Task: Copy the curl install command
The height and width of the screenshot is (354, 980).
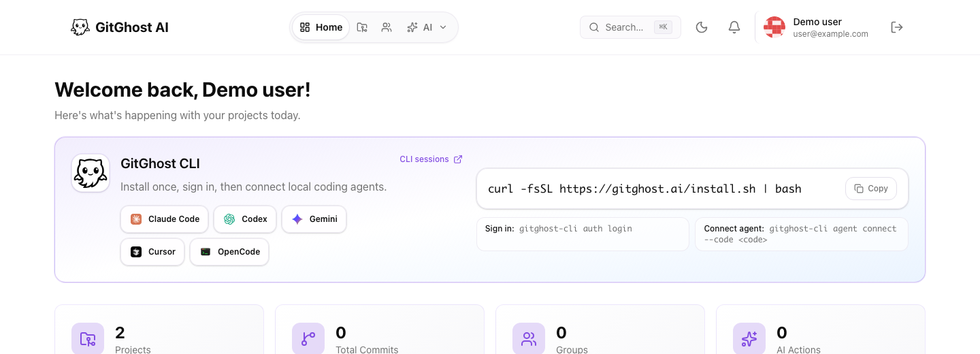Action: point(871,189)
